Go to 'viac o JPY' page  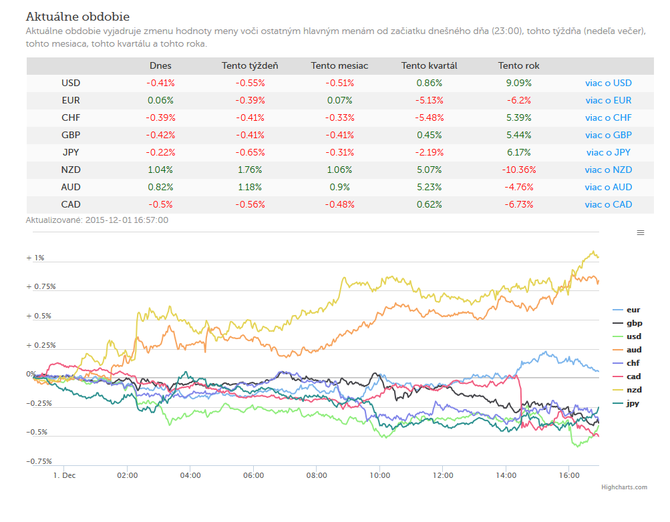tap(608, 152)
